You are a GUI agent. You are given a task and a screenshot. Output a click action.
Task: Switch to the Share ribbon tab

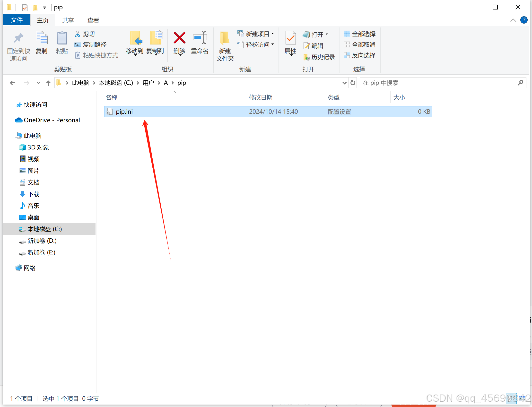point(68,20)
